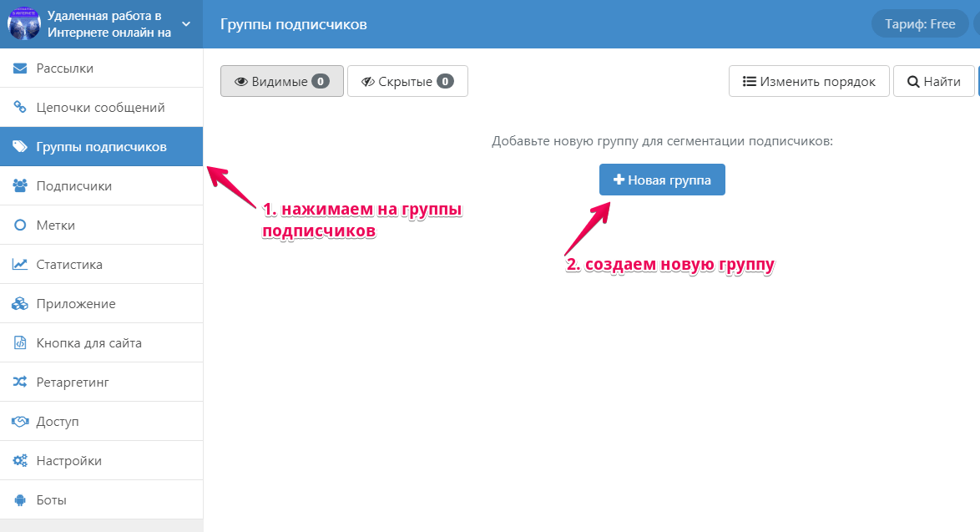The height and width of the screenshot is (532, 980).
Task: Click the envelope icon next to Рассылки
Action: point(20,68)
